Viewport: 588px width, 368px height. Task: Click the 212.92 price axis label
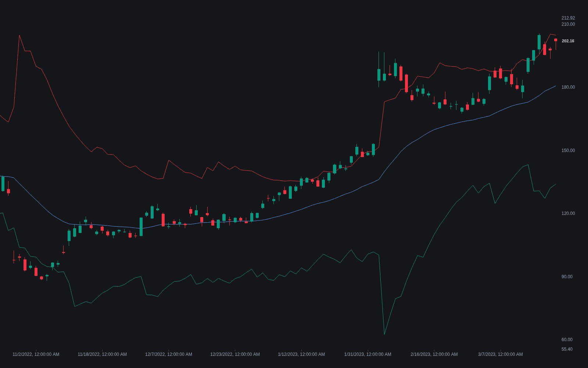click(568, 18)
